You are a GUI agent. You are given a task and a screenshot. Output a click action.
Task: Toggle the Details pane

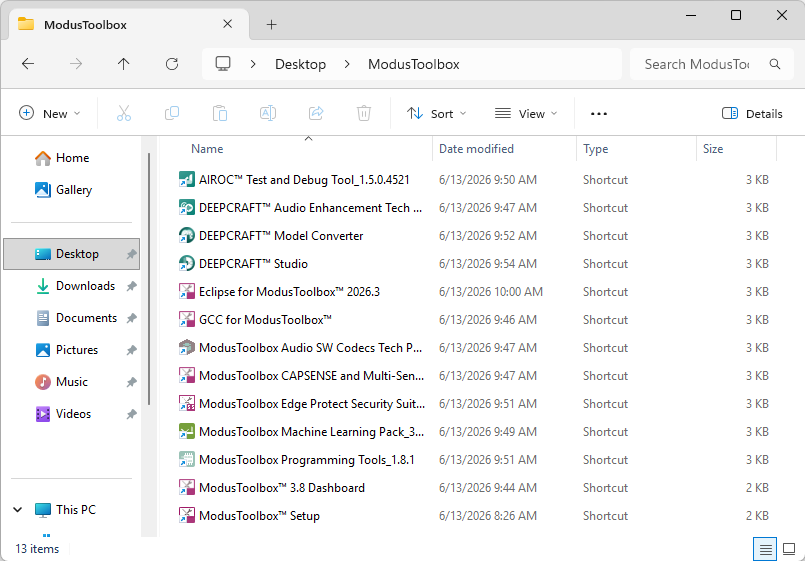click(x=752, y=113)
